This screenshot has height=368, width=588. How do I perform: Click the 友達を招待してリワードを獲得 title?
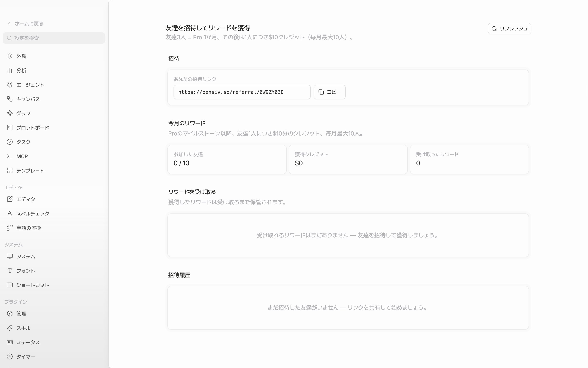(x=207, y=28)
